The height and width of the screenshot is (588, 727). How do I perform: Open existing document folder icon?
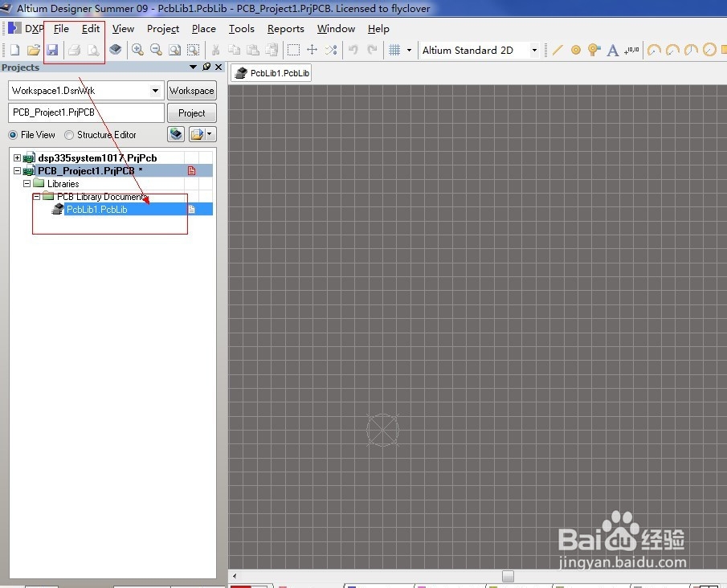coord(34,50)
